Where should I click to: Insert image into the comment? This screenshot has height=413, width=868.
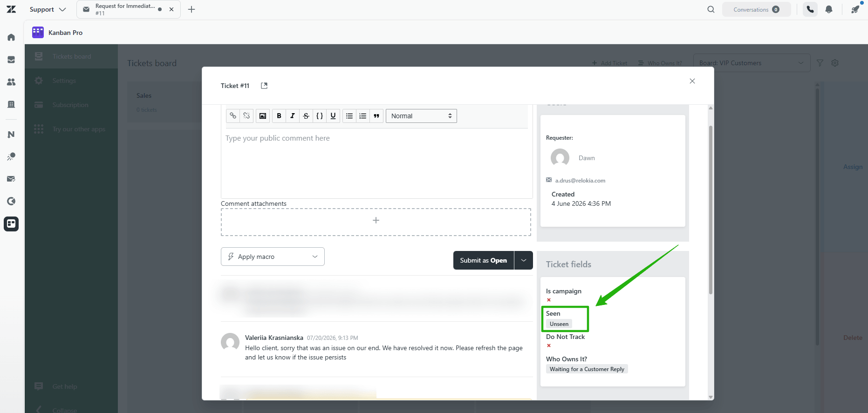pos(263,116)
